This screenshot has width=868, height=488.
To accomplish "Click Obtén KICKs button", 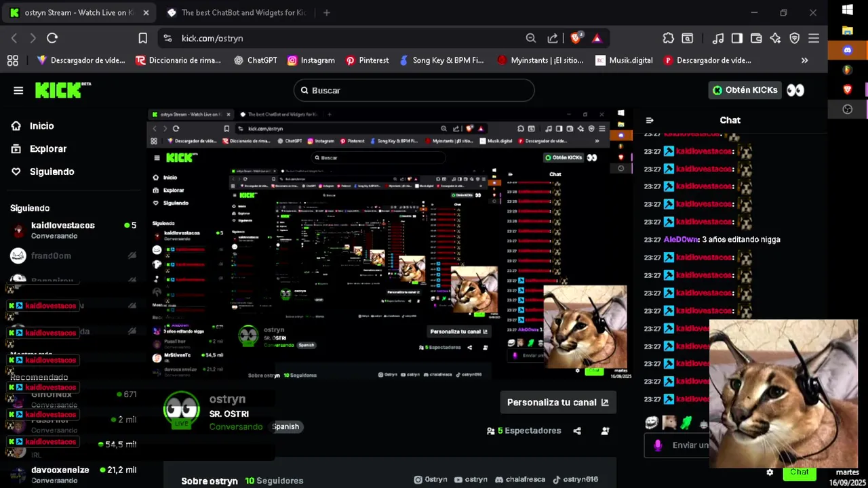I will tap(745, 90).
